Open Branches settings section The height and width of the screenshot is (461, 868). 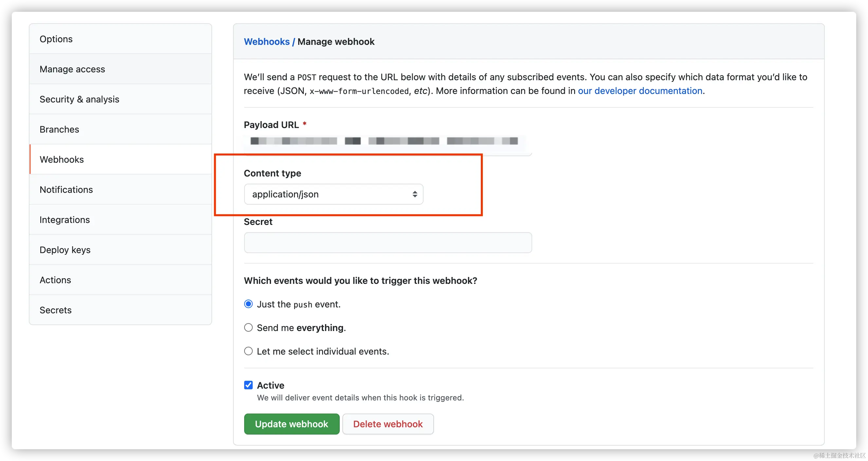(59, 129)
